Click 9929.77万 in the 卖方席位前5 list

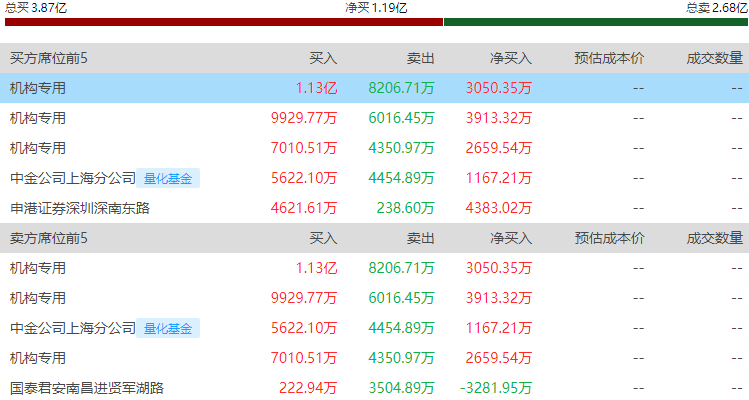pos(304,298)
